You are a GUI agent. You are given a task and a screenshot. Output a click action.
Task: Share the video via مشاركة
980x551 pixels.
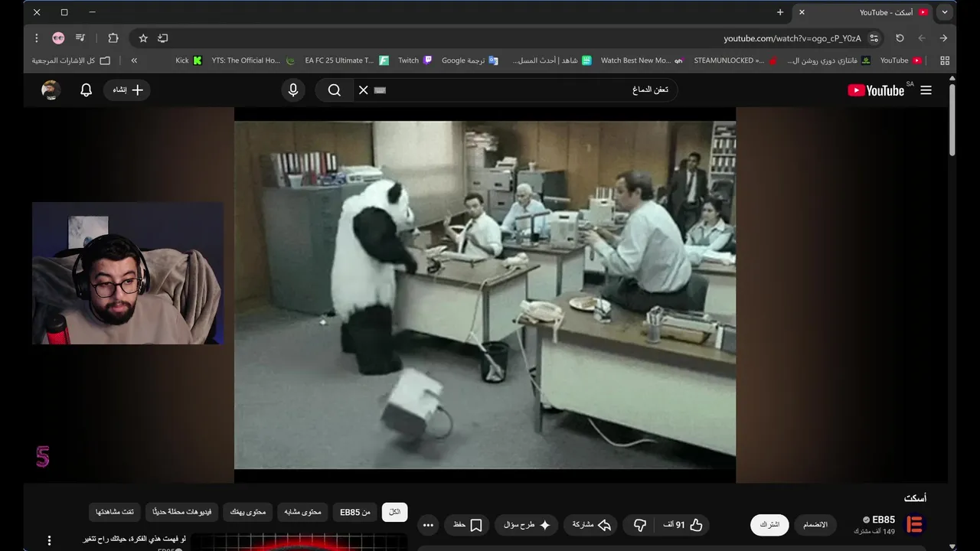coord(591,525)
